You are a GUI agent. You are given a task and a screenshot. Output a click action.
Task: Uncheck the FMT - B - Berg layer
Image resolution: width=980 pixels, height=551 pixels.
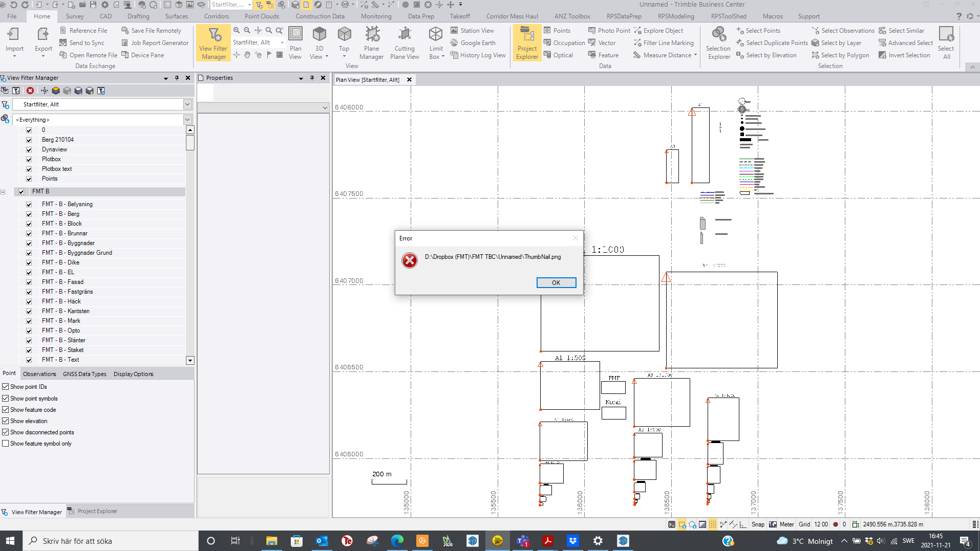click(29, 214)
